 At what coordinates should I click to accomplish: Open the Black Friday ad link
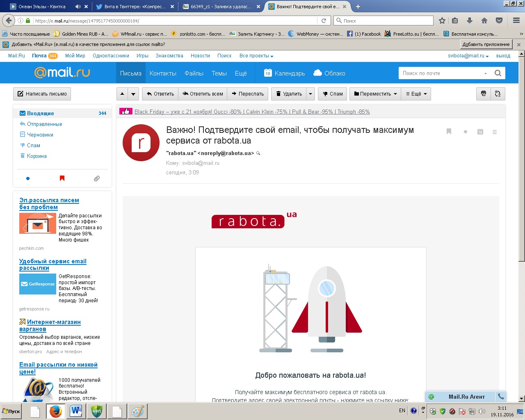click(252, 112)
